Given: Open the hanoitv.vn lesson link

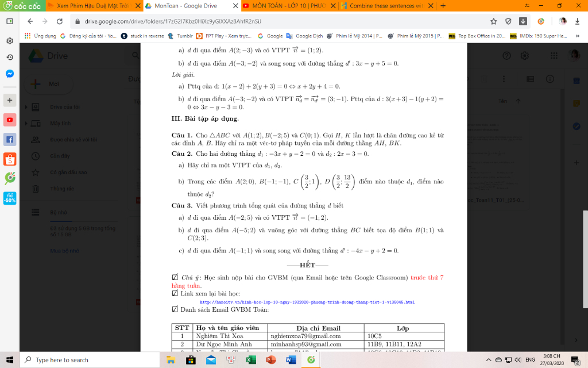Looking at the screenshot, I should tap(307, 302).
